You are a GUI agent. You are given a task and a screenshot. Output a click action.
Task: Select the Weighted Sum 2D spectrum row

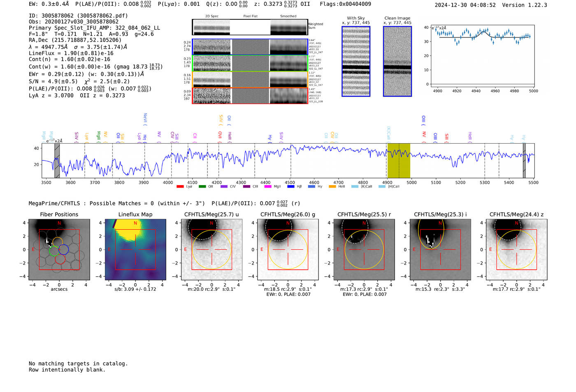click(250, 27)
